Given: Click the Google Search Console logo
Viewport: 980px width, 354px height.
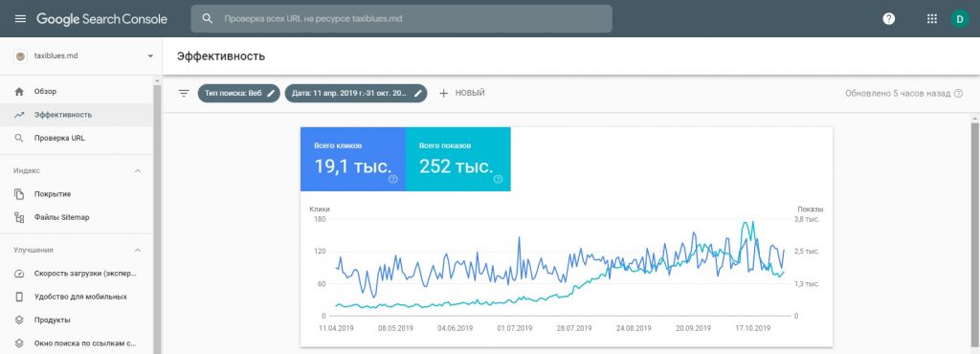Looking at the screenshot, I should (x=101, y=19).
